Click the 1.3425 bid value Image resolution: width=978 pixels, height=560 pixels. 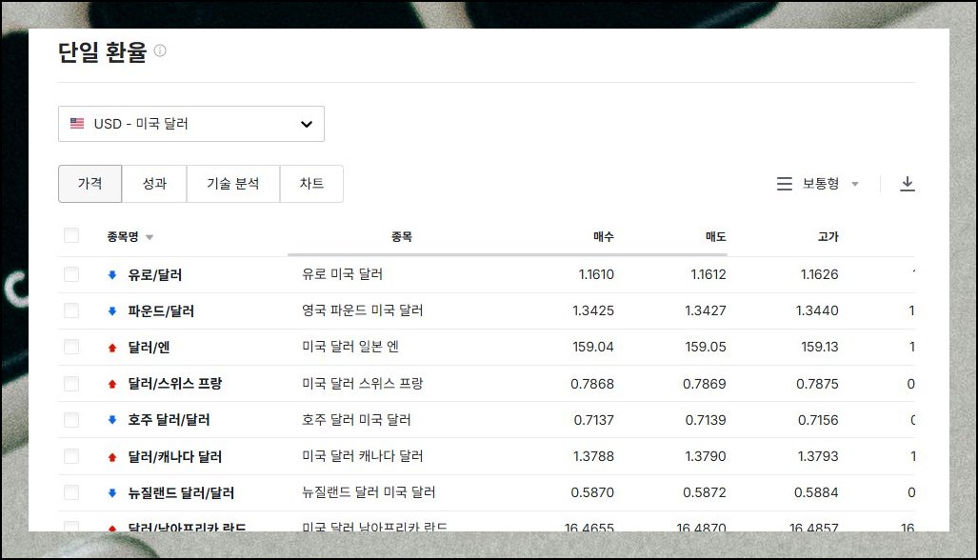593,310
